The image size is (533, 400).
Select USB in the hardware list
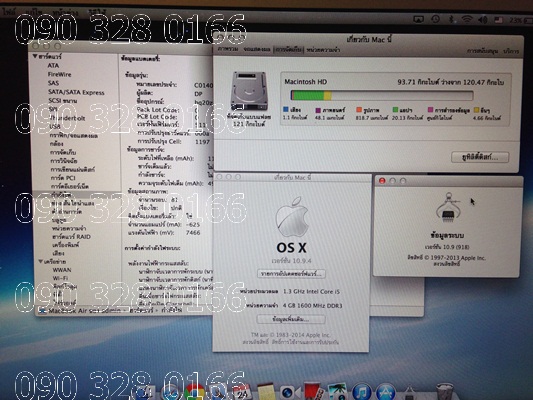point(55,126)
